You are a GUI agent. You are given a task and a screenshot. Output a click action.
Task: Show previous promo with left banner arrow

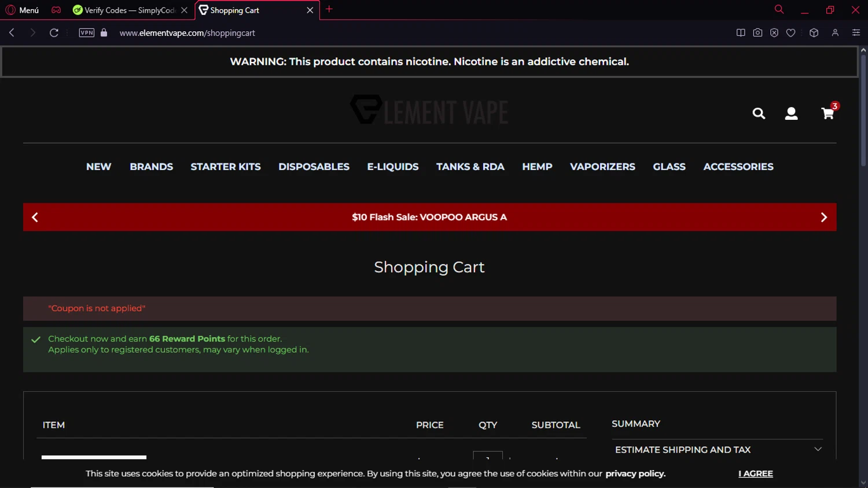tap(35, 217)
